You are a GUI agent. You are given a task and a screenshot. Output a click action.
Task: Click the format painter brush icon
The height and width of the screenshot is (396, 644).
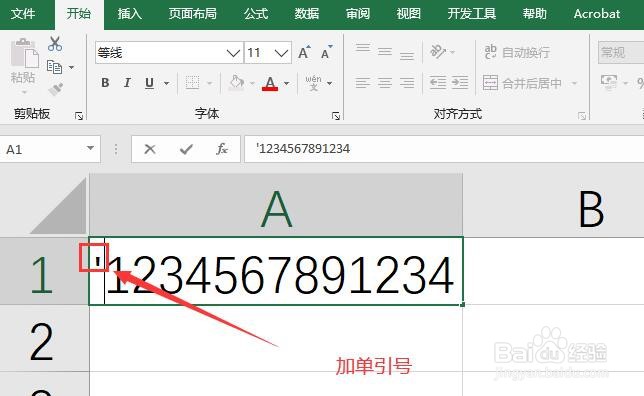tap(55, 89)
